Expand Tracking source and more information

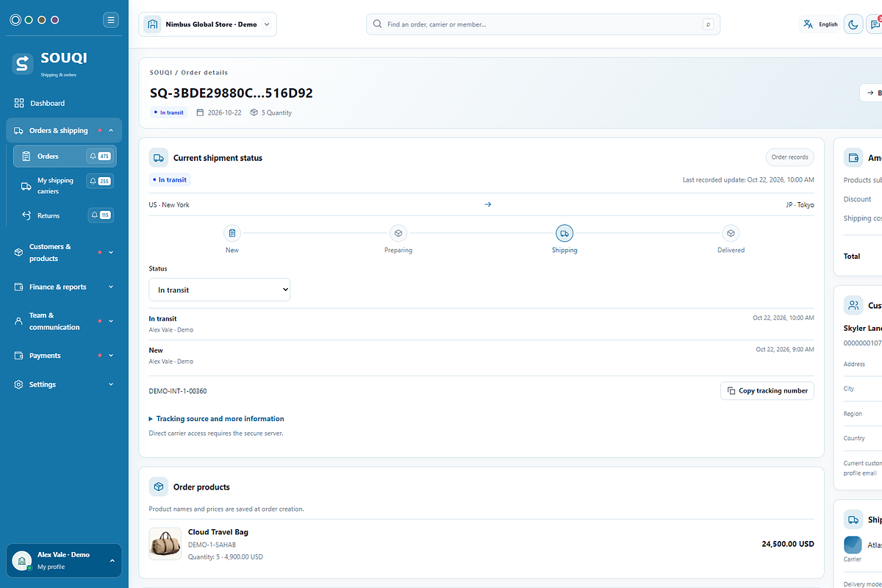click(216, 419)
